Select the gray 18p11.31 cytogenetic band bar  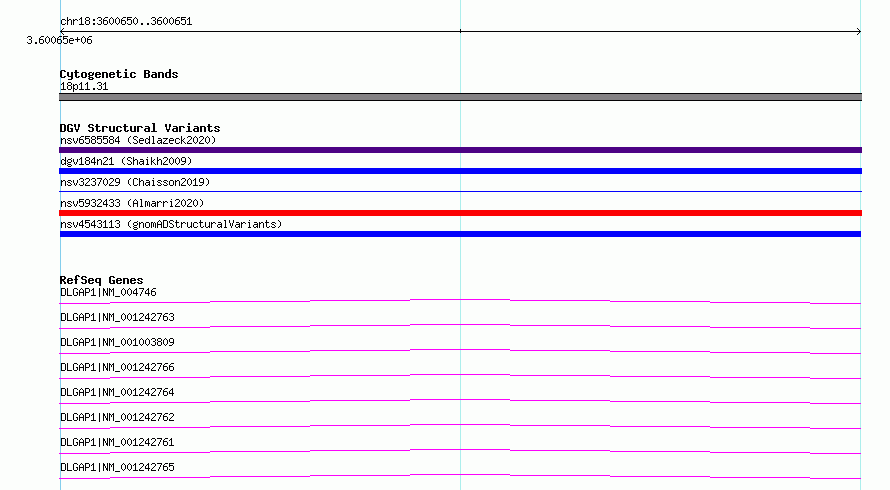point(460,97)
